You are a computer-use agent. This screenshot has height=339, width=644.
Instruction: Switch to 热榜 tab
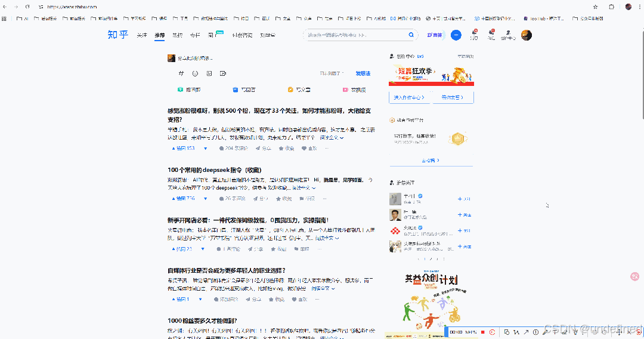178,35
